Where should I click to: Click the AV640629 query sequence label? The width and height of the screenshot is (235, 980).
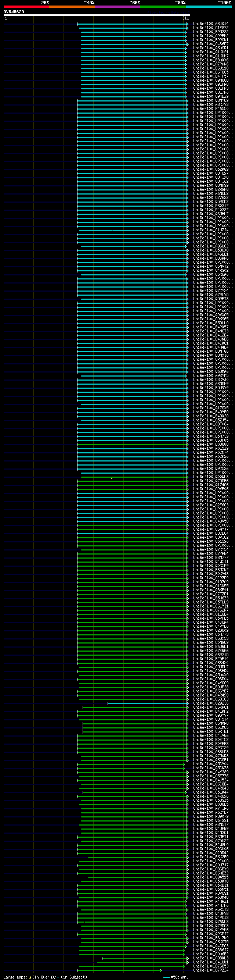(x=14, y=12)
